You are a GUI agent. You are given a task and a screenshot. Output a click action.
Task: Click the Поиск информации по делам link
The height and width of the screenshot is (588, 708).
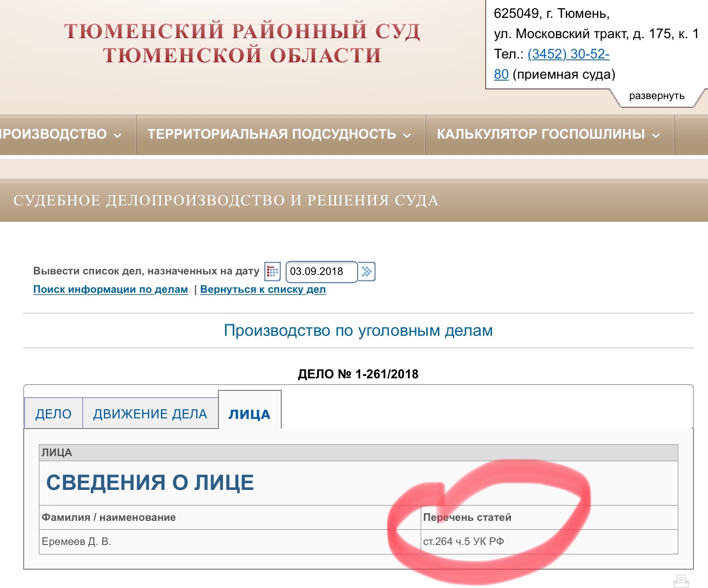pyautogui.click(x=111, y=289)
